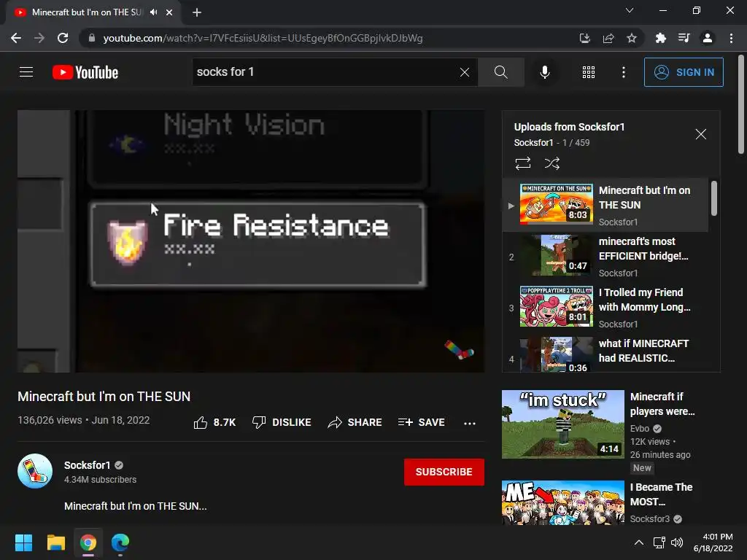Open the Windows Start menu
This screenshot has width=747, height=560.
(x=23, y=542)
